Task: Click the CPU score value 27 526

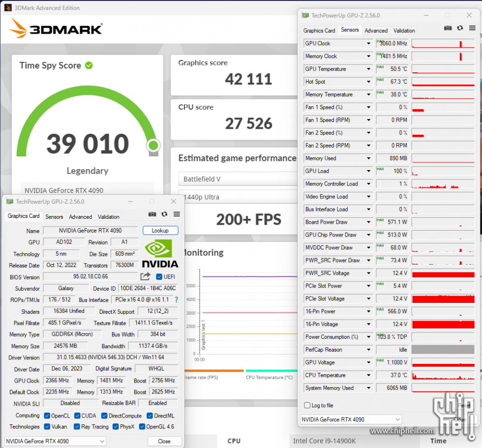Action: pos(248,123)
